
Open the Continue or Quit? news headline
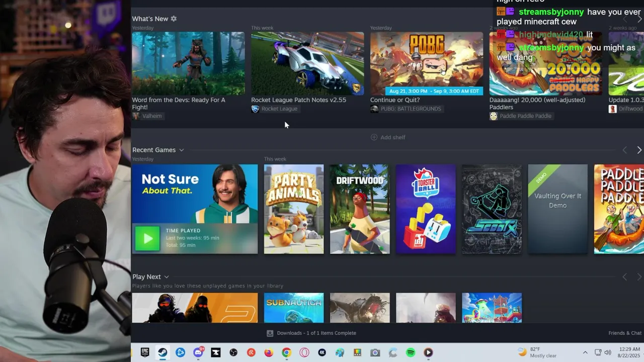pyautogui.click(x=395, y=100)
